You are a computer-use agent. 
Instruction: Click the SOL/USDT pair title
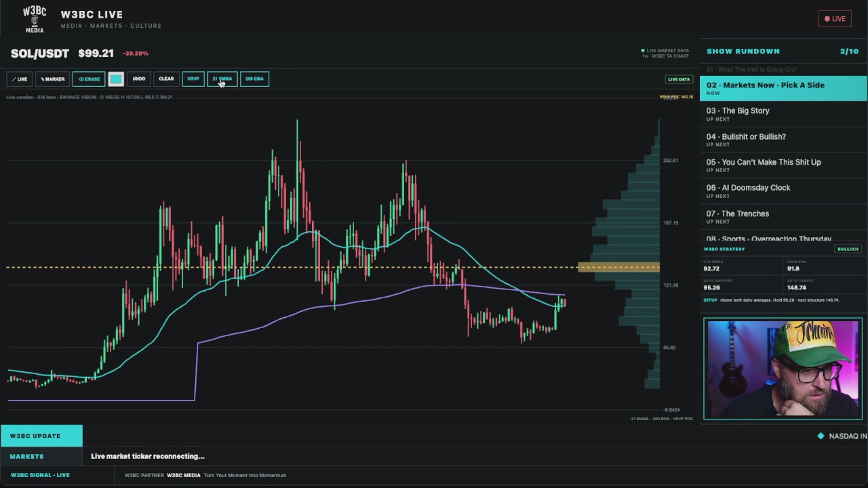(40, 53)
